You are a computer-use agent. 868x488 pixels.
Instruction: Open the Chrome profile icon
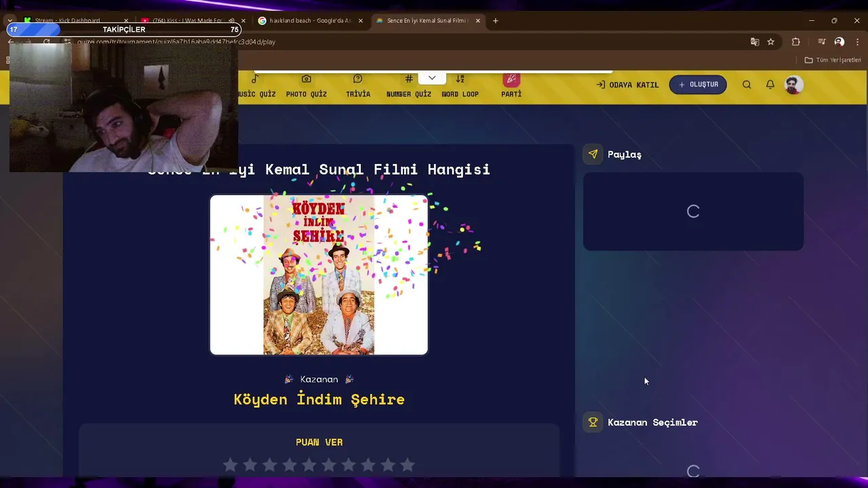(x=840, y=42)
